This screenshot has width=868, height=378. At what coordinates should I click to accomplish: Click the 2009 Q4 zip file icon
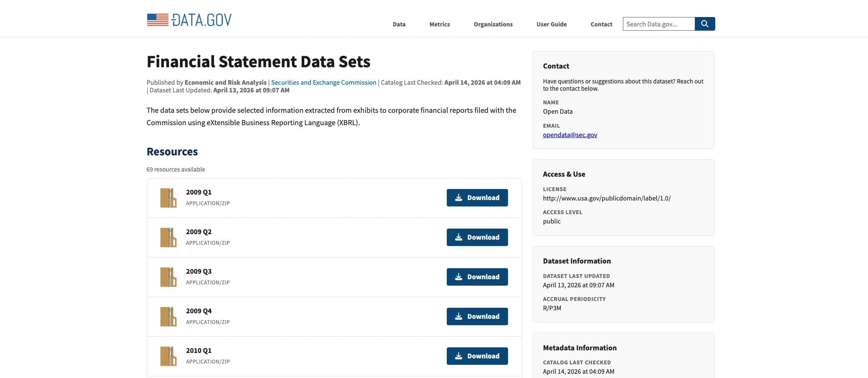(168, 317)
